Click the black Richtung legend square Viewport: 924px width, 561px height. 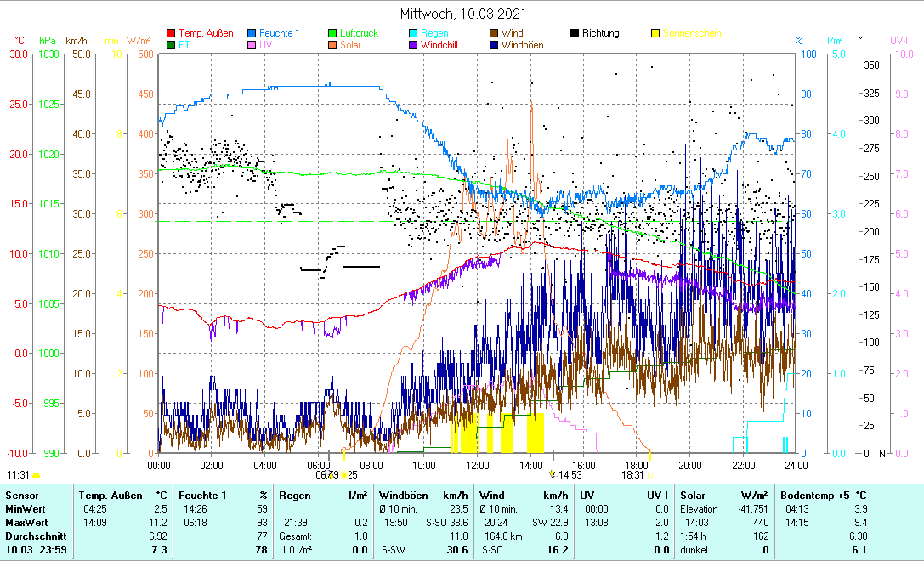pyautogui.click(x=575, y=34)
